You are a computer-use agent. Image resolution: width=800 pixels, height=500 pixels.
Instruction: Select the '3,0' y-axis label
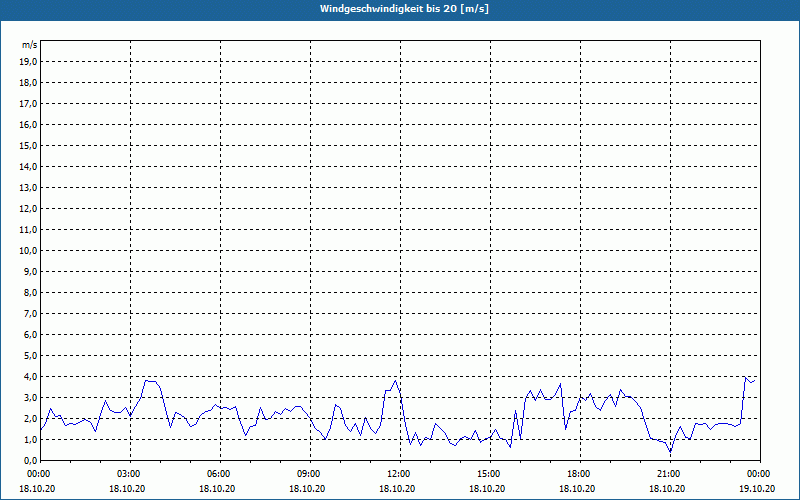31,397
